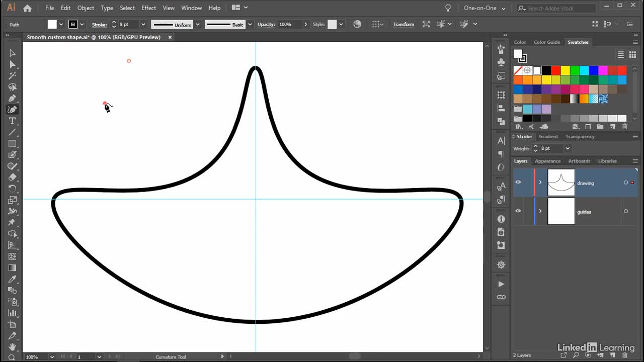This screenshot has width=644, height=362.
Task: Open the Object menu
Action: pos(86,8)
